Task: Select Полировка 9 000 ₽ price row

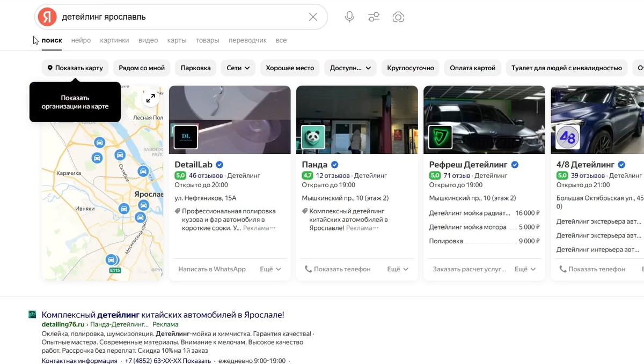Action: [484, 241]
